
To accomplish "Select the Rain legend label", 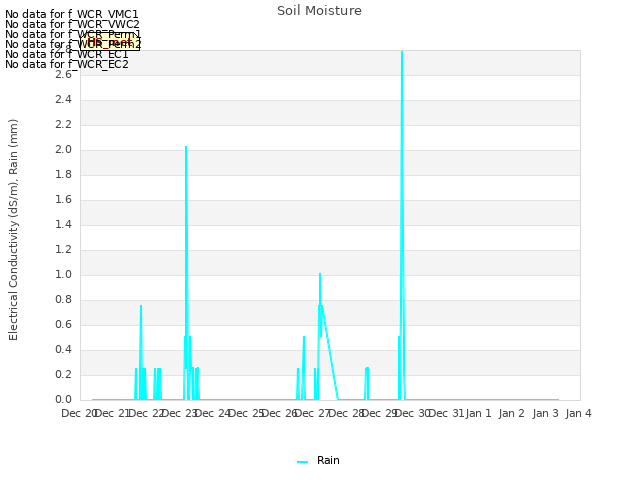I will point(328,460).
